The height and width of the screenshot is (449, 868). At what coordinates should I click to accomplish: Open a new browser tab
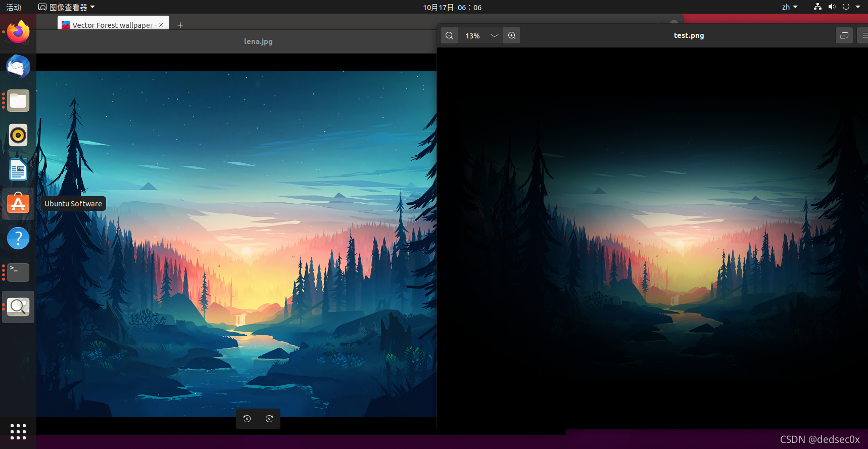point(180,25)
